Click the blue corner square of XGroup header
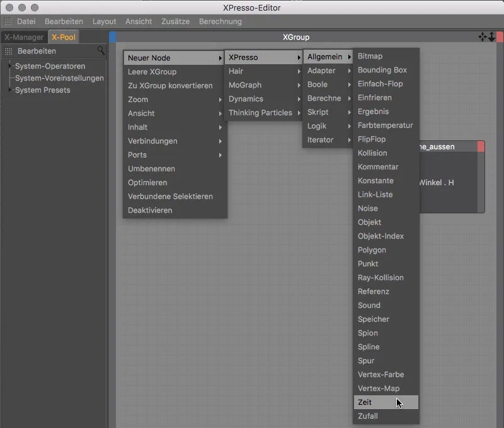 (113, 37)
